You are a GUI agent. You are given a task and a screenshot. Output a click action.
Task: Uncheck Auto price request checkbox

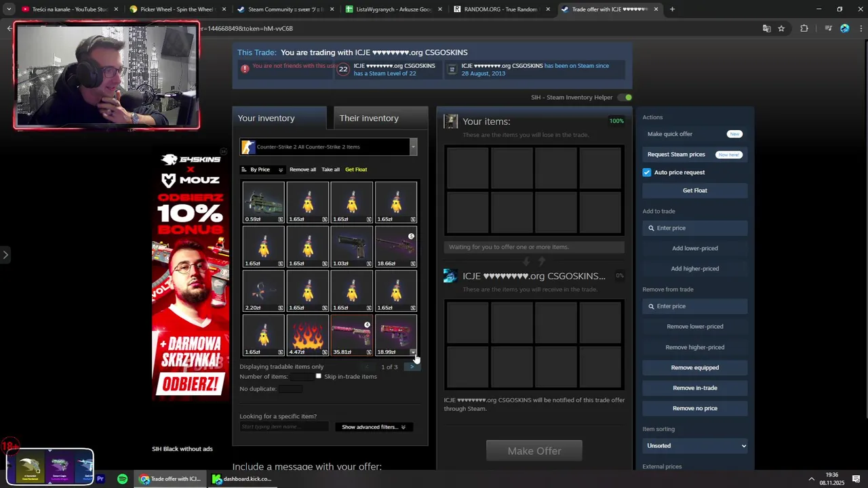[647, 172]
